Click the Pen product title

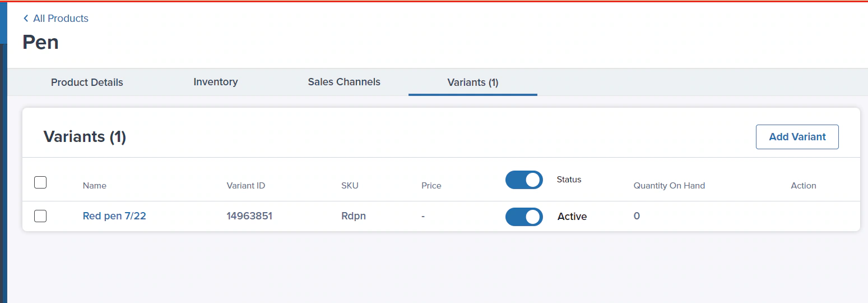click(x=40, y=42)
